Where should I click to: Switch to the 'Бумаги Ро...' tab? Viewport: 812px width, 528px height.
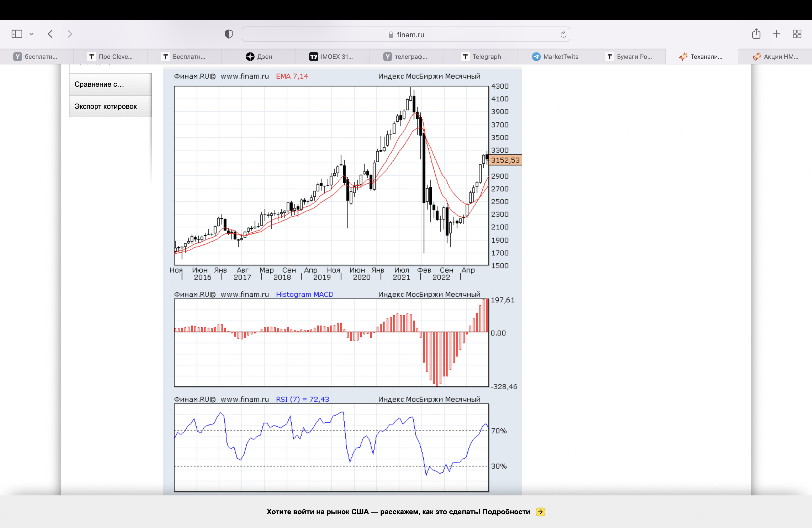click(x=628, y=57)
